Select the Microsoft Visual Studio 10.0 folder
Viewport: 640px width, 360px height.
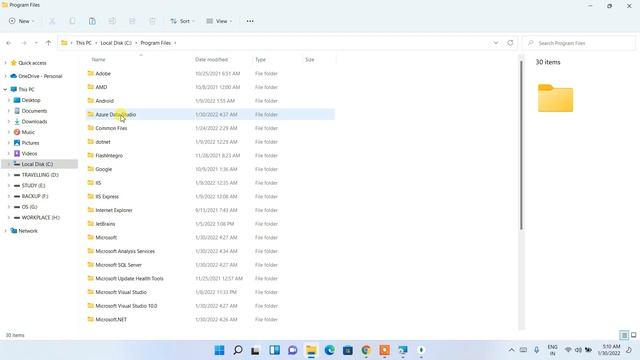[211, 306]
